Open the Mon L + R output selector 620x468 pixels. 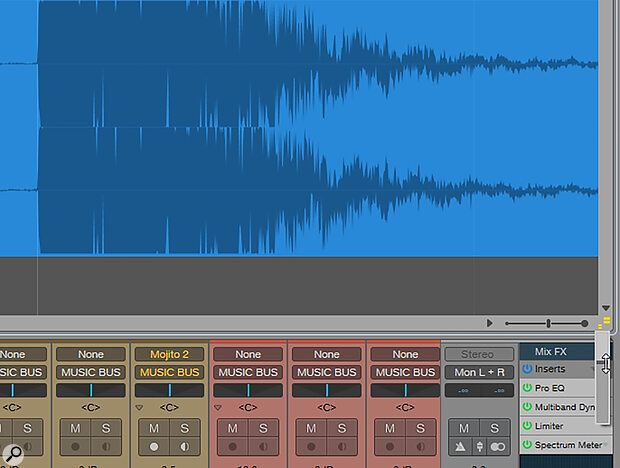479,372
